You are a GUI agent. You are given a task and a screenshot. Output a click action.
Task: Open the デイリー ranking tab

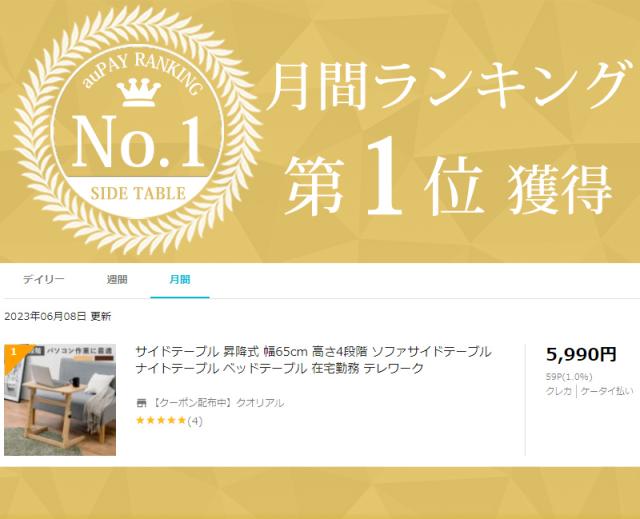point(43,279)
